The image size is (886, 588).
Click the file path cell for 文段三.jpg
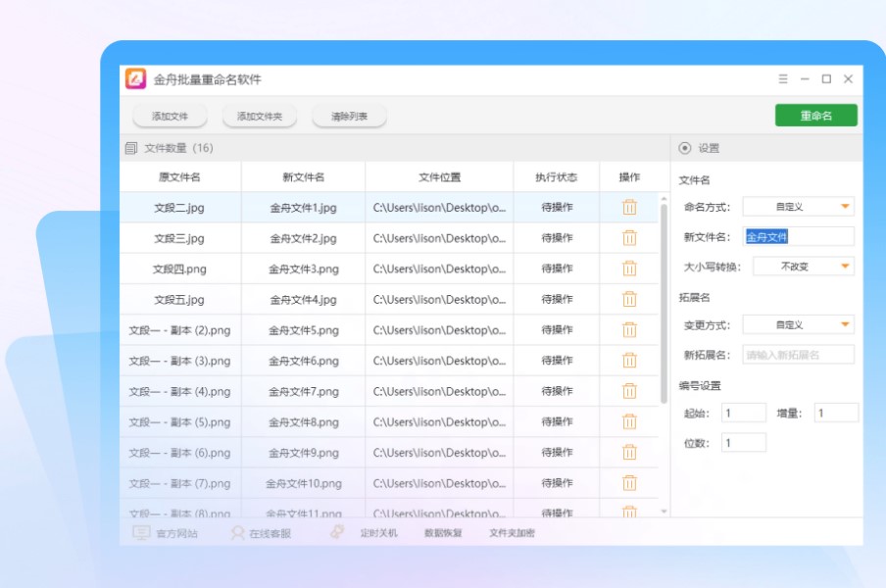pos(440,238)
